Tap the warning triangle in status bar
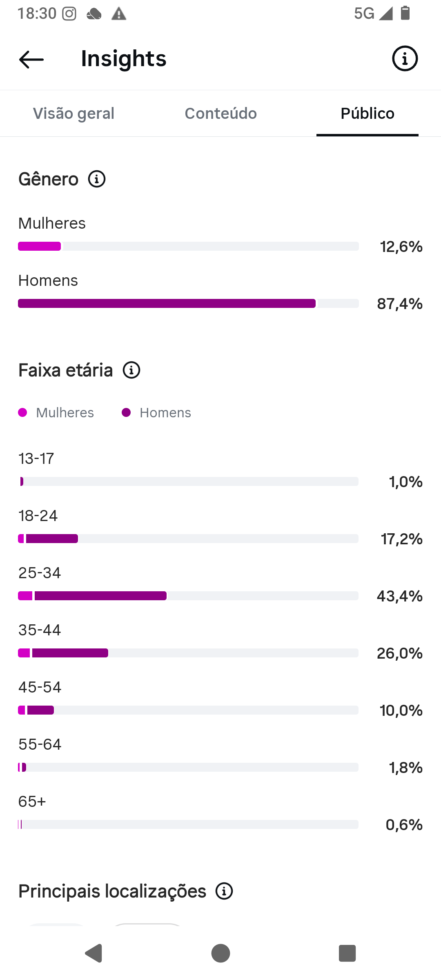This screenshot has height=980, width=441. [119, 14]
